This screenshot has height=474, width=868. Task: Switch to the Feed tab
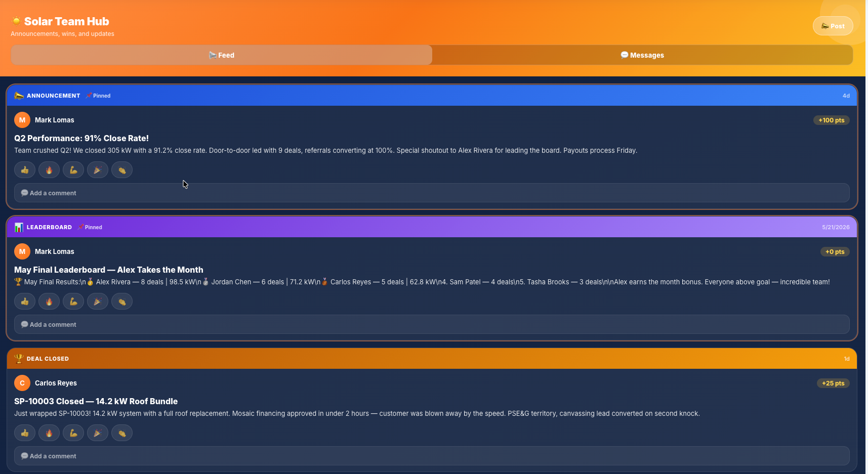(x=222, y=55)
